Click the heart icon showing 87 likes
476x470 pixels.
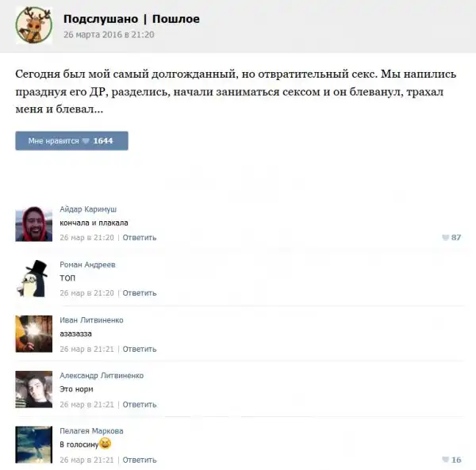click(x=445, y=238)
